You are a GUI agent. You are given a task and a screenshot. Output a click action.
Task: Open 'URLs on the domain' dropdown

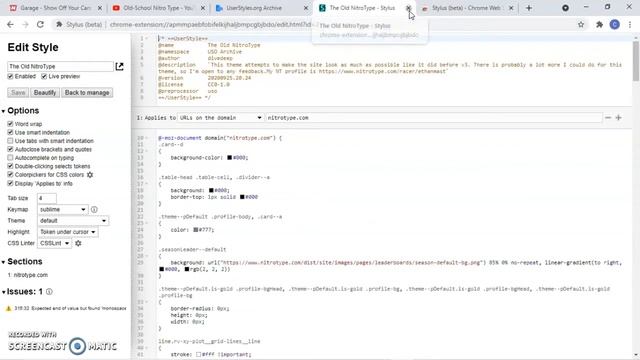220,118
